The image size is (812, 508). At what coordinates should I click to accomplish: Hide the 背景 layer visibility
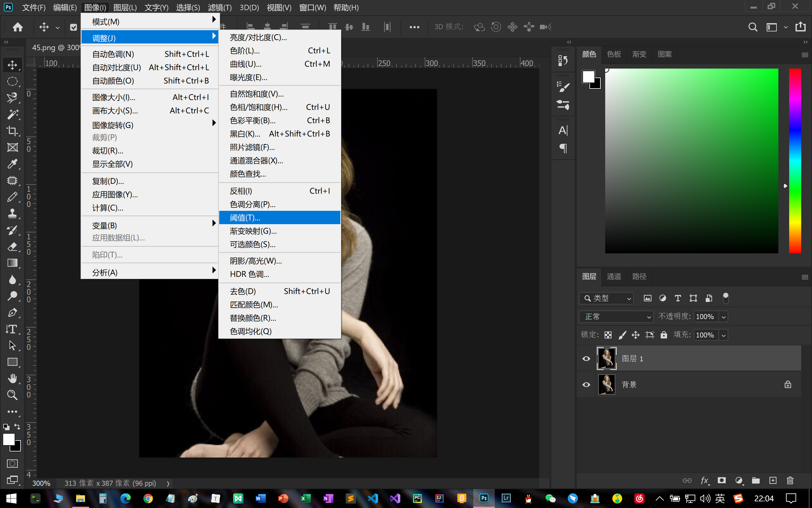click(x=586, y=384)
